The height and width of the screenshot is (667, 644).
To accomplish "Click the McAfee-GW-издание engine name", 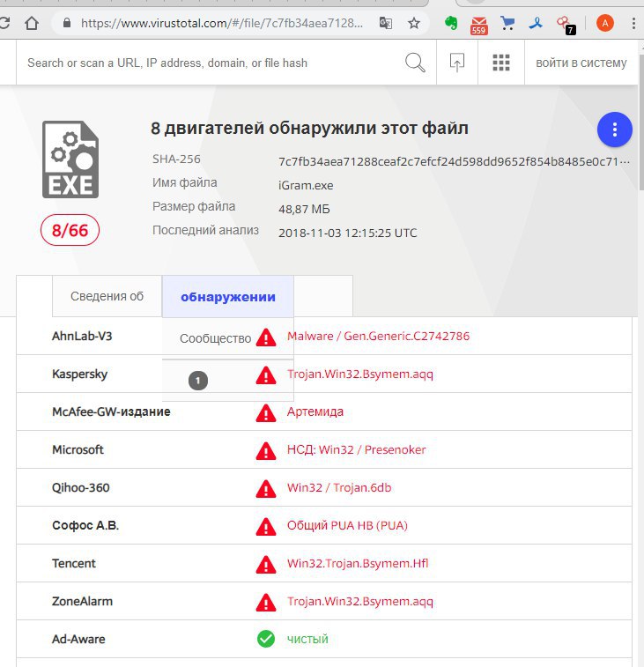I will 111,411.
